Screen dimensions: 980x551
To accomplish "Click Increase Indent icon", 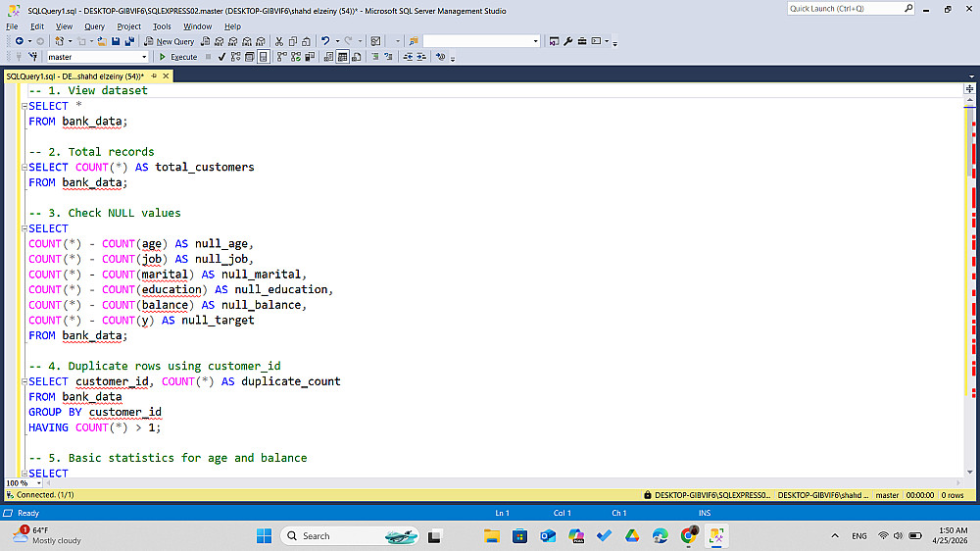I will pyautogui.click(x=421, y=57).
